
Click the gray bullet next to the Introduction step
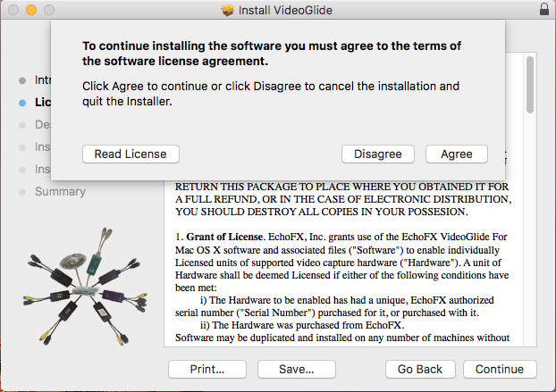pyautogui.click(x=22, y=80)
